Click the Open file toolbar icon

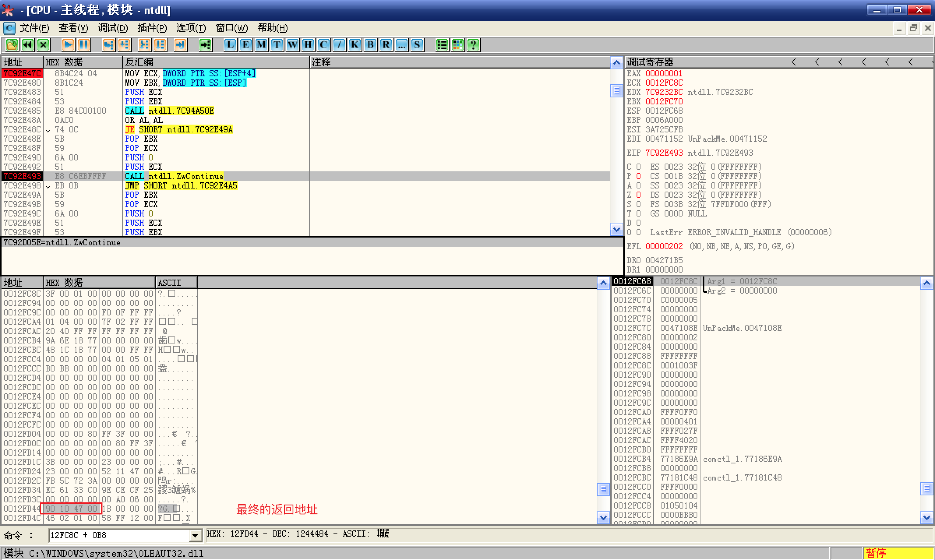tap(12, 45)
